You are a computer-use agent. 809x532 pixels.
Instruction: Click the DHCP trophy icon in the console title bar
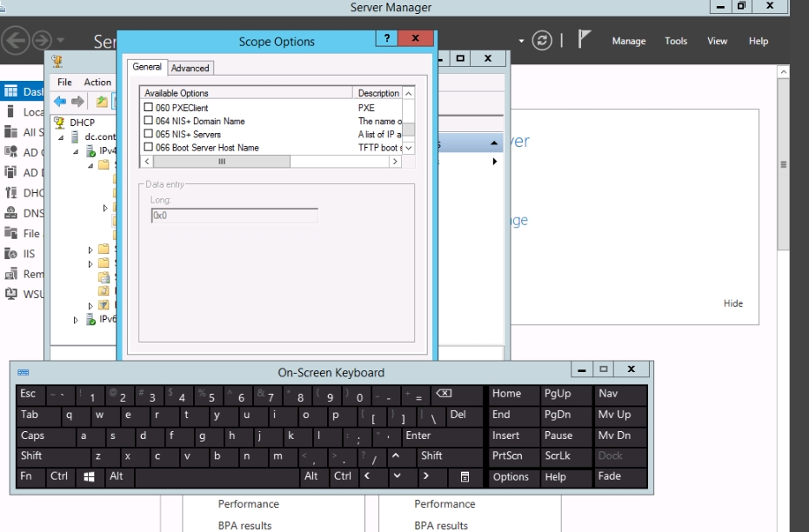pos(57,62)
